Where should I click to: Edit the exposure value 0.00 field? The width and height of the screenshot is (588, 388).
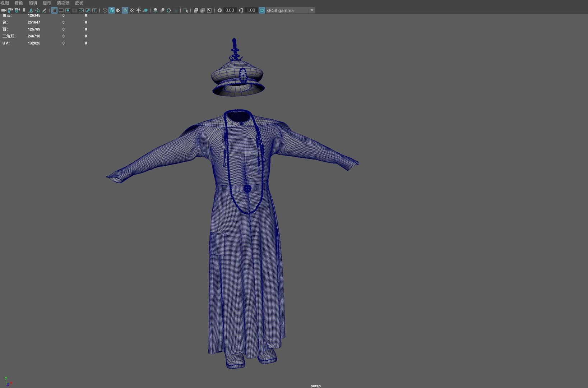coord(230,10)
